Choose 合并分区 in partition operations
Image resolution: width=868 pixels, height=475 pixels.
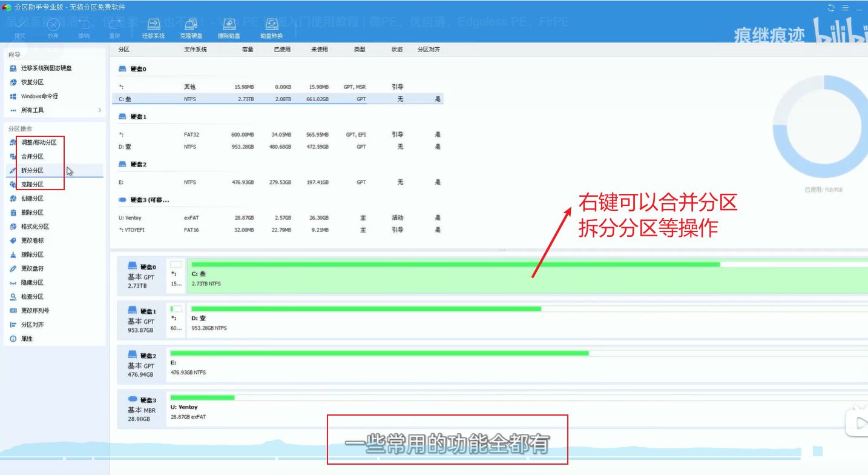[32, 156]
